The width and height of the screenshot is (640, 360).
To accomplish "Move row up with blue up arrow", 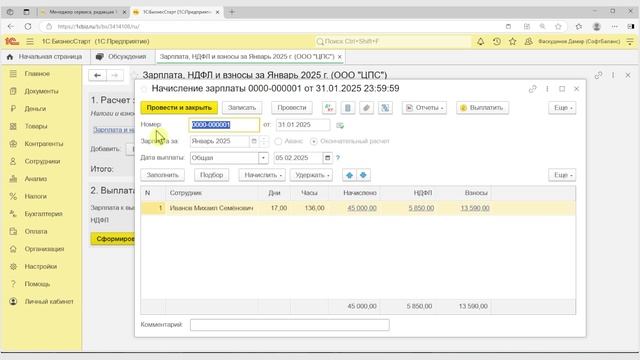I will [349, 175].
